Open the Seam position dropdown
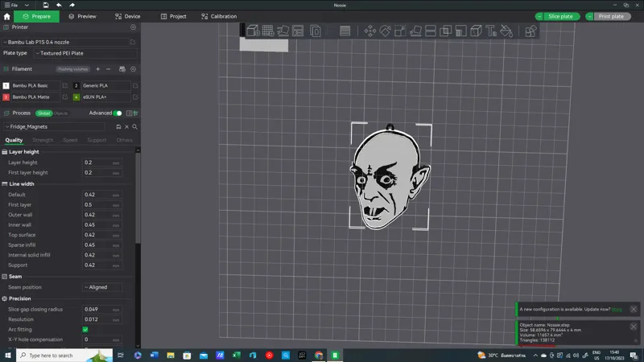The image size is (644, 362). coord(102,287)
